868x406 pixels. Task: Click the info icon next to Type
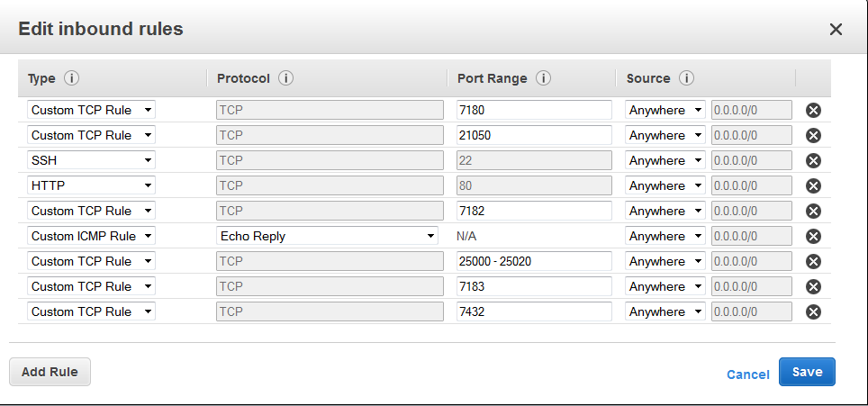[71, 78]
